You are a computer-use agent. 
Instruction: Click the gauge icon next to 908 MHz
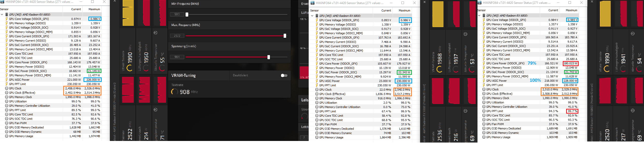(174, 92)
